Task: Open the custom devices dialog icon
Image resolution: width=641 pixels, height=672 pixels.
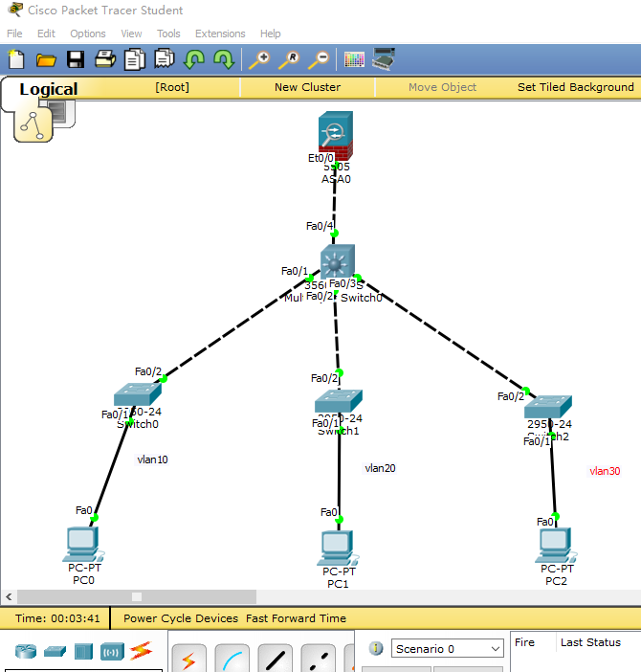Action: (x=384, y=59)
